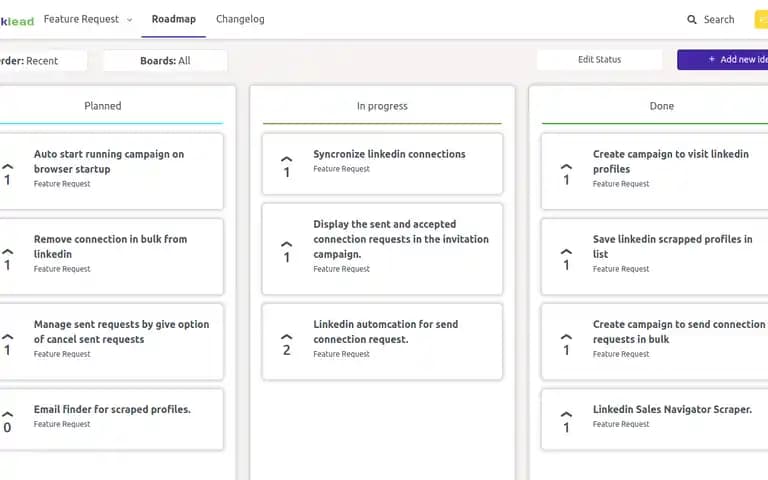Switch to the Changelog tab
This screenshot has height=480, width=768.
pyautogui.click(x=240, y=19)
